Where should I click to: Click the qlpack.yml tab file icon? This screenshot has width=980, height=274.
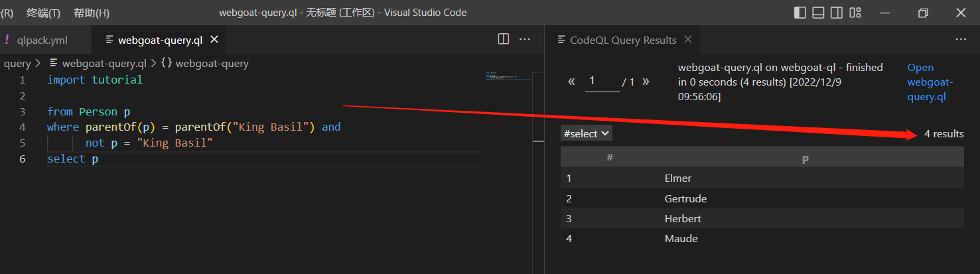click(7, 40)
